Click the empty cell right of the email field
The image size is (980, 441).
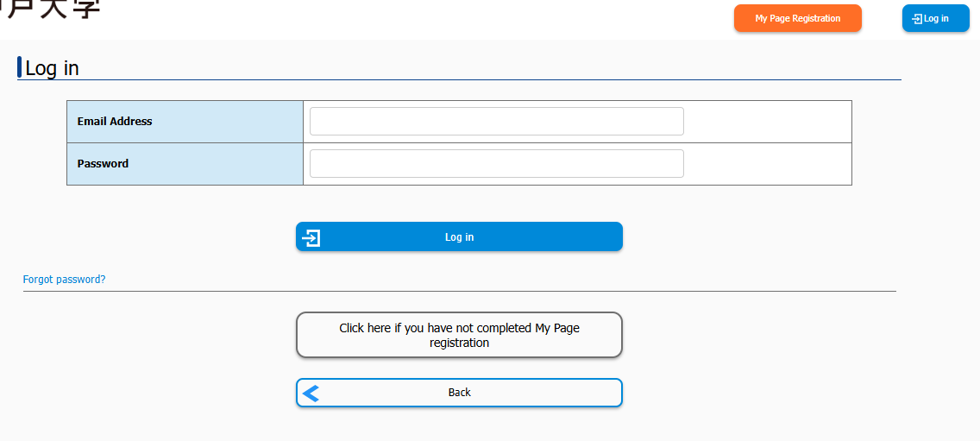click(767, 122)
